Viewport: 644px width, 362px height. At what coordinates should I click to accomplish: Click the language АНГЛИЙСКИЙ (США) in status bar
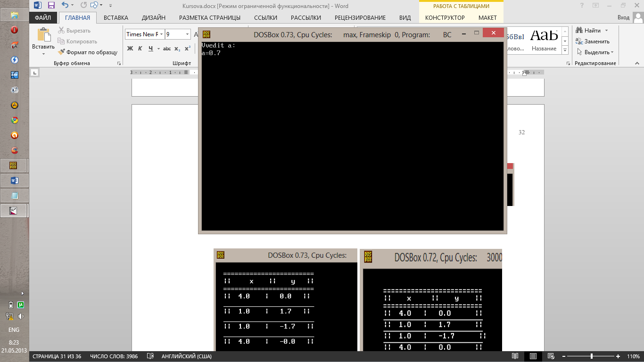coord(186,356)
